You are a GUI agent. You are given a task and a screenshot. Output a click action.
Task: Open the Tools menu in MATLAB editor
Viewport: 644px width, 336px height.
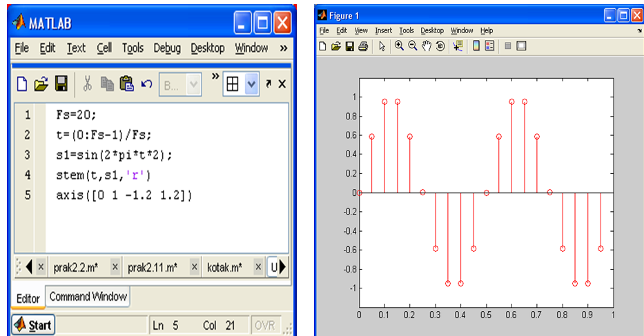tap(133, 48)
